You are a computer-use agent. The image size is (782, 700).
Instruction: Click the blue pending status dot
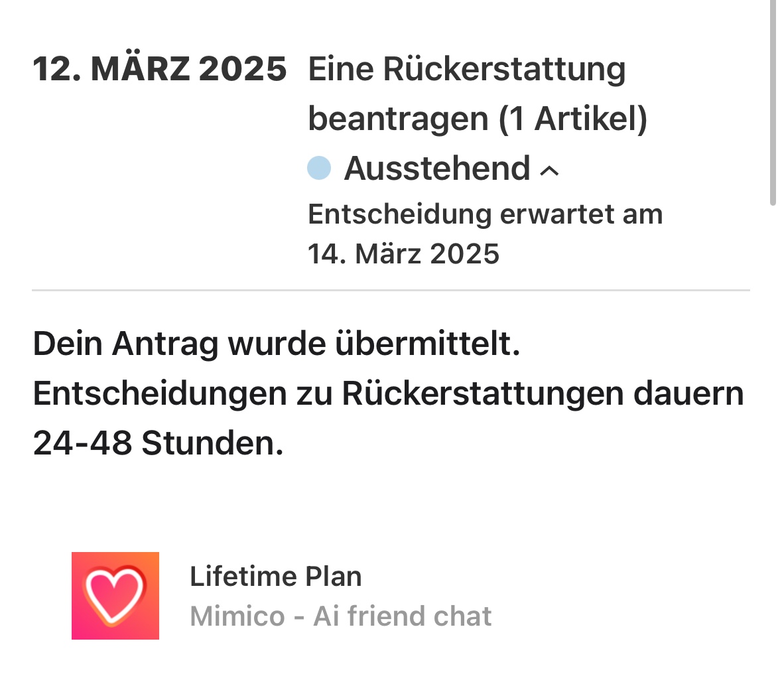[x=319, y=168]
